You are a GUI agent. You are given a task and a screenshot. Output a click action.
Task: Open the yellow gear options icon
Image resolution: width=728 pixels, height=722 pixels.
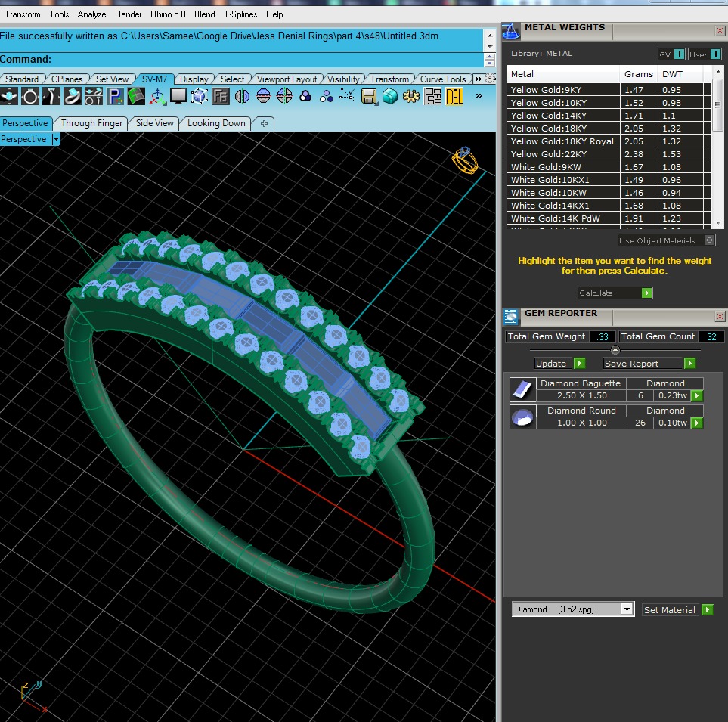coord(411,96)
